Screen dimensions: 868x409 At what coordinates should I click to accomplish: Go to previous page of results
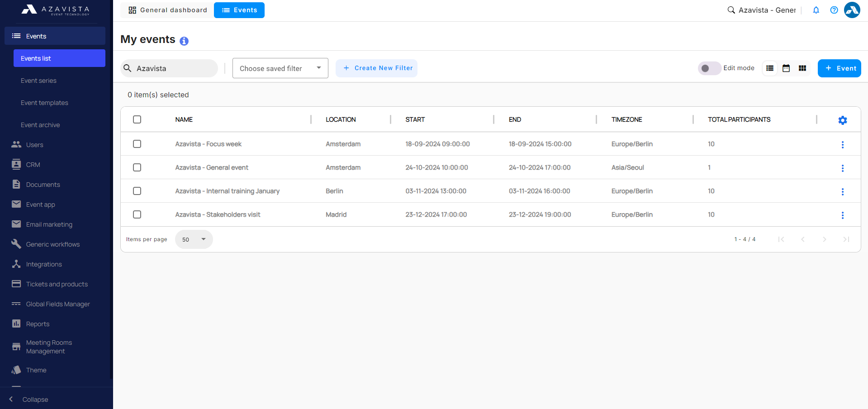(x=803, y=239)
